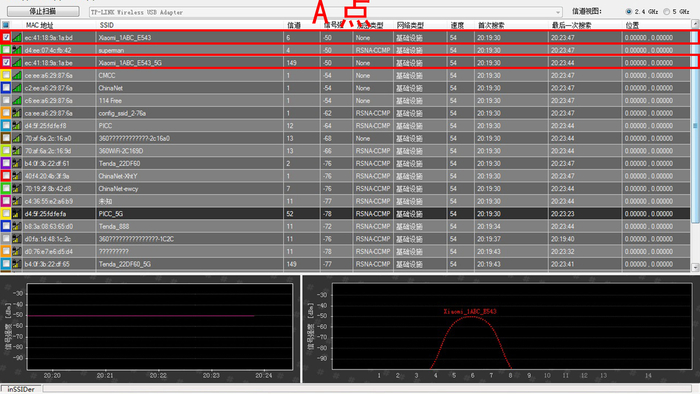Click last-seen time 20:23:23 in PICC_5G row

(x=562, y=214)
